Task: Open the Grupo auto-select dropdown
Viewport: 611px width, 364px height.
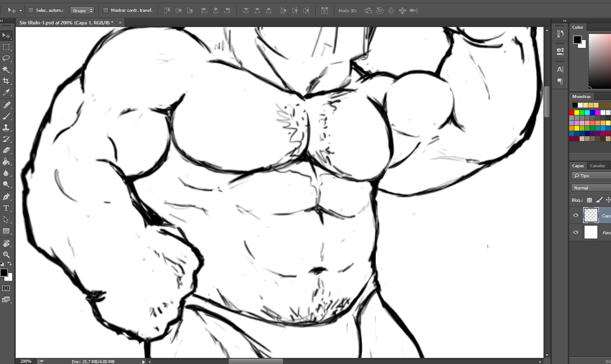Action: point(82,10)
